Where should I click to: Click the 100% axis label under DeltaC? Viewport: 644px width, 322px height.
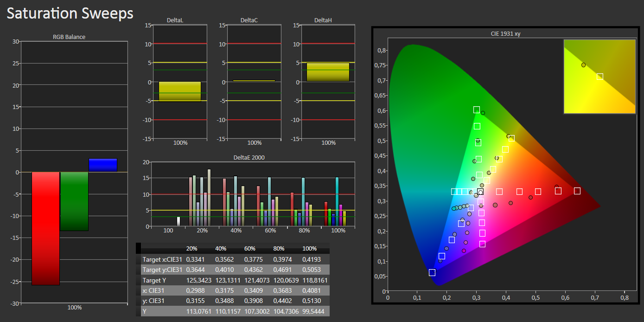click(x=254, y=143)
